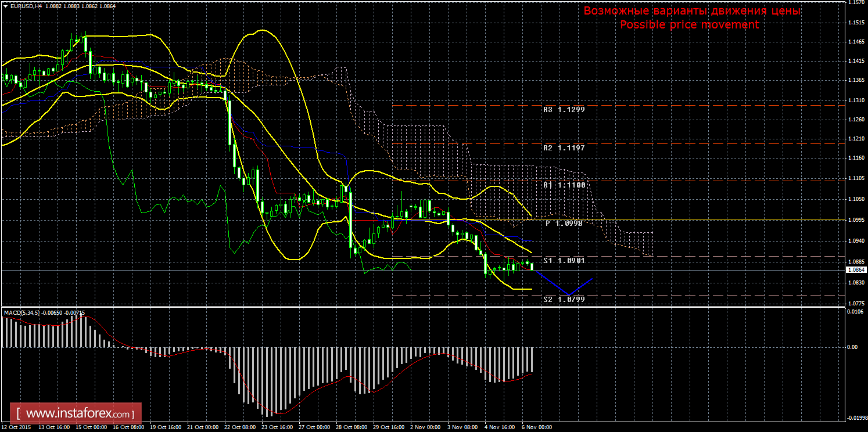This screenshot has width=868, height=432.
Task: Click the 1.1570 value on price axis
Action: [855, 3]
